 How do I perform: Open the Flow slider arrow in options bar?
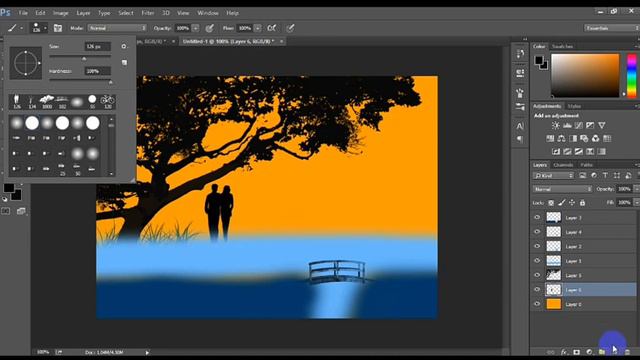point(257,28)
